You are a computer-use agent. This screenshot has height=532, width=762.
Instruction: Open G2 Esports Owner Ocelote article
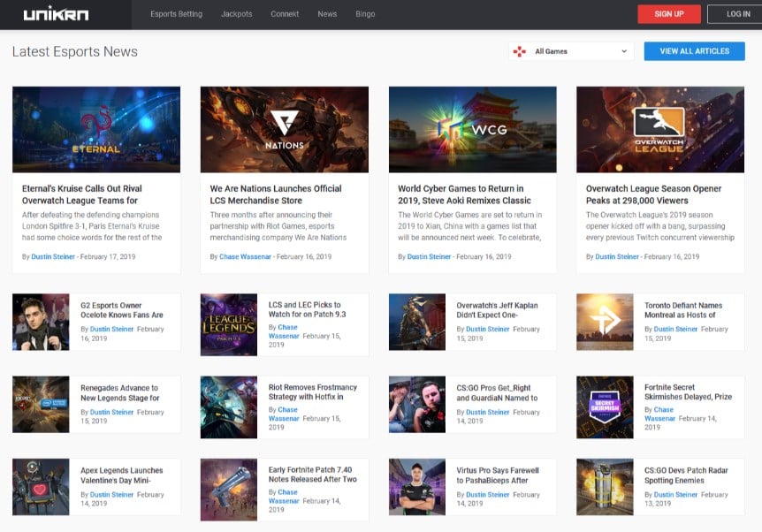tap(121, 310)
